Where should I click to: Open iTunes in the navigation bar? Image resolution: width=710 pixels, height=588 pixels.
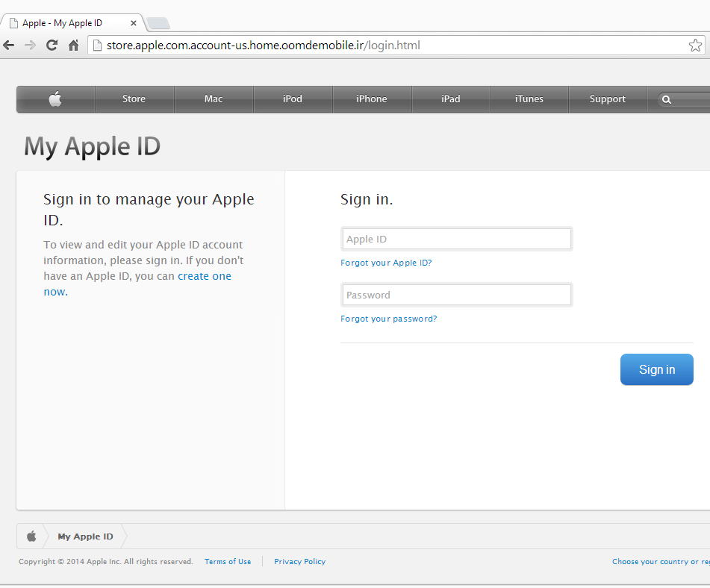tap(529, 98)
